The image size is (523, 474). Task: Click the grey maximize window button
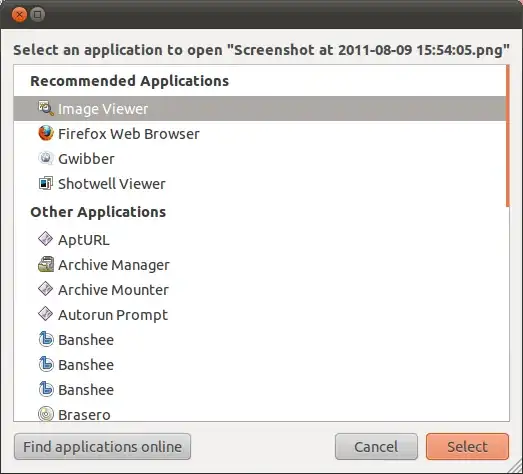(37, 15)
